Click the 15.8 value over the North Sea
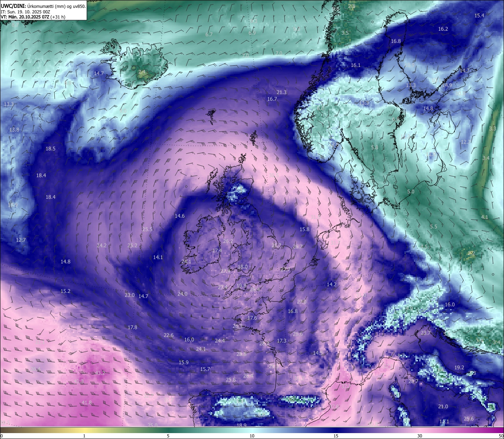The width and height of the screenshot is (504, 439). [x=304, y=229]
